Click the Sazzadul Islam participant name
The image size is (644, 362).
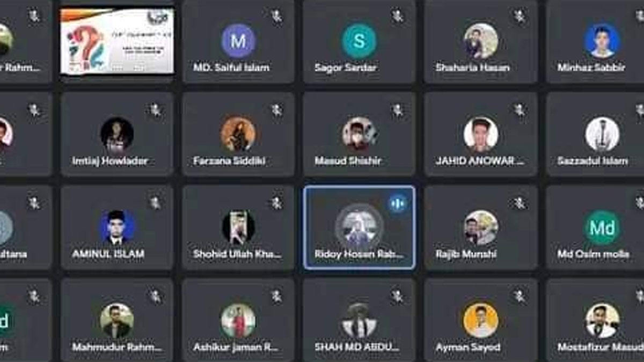pyautogui.click(x=592, y=161)
